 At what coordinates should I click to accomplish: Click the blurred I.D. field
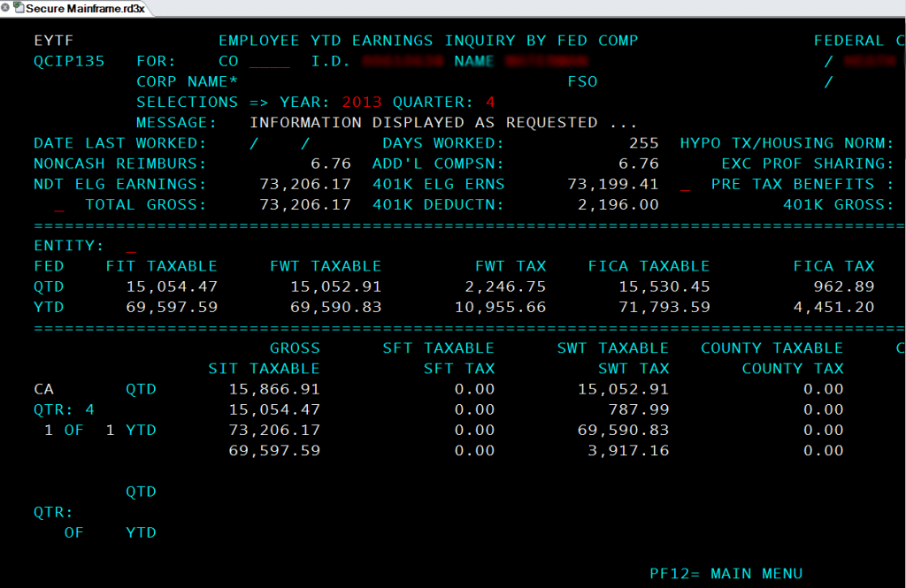point(403,61)
